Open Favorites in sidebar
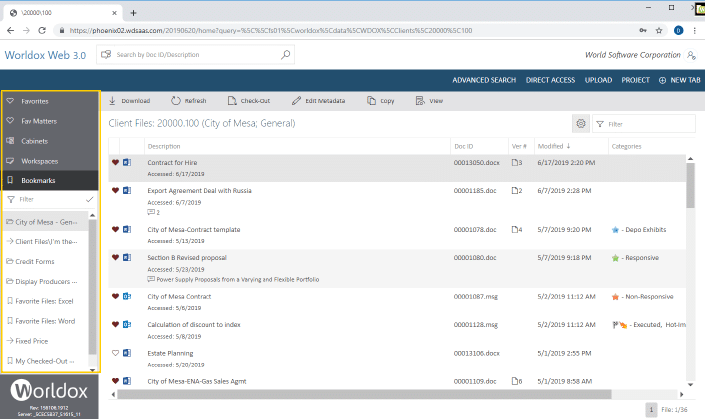 coord(50,101)
